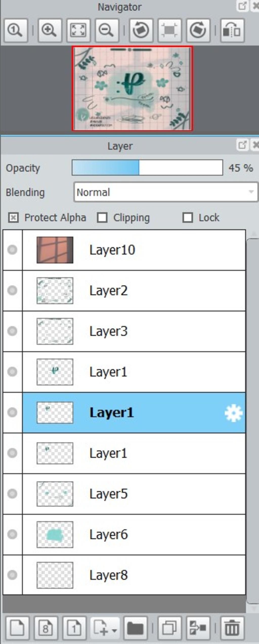Screen dimensions: 259x644
Task: Reset zoom to 100% in Navigator
Action: click(16, 30)
